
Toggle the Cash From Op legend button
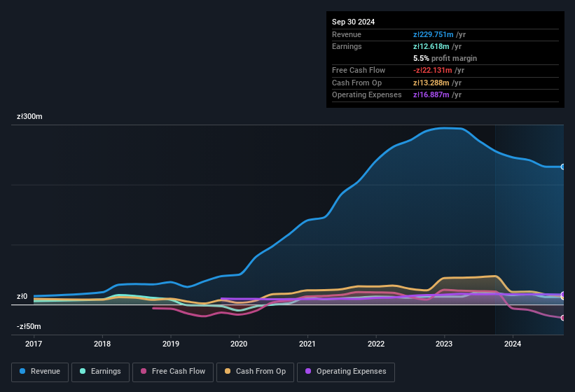click(x=255, y=372)
